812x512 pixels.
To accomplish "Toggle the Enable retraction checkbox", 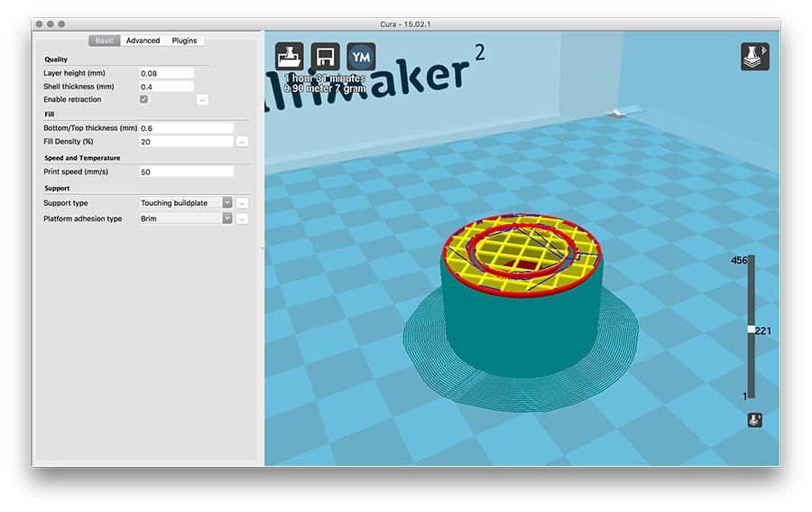I will click(x=144, y=99).
